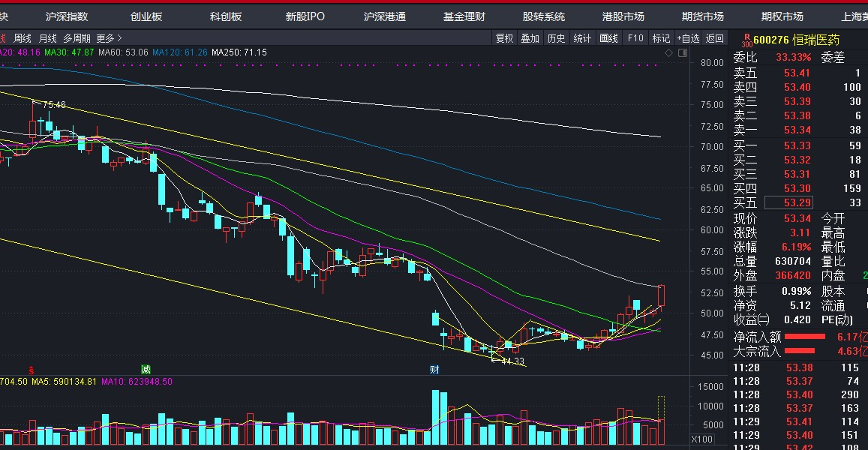Expand the 更多 periods menu
This screenshot has width=868, height=450.
[109, 38]
